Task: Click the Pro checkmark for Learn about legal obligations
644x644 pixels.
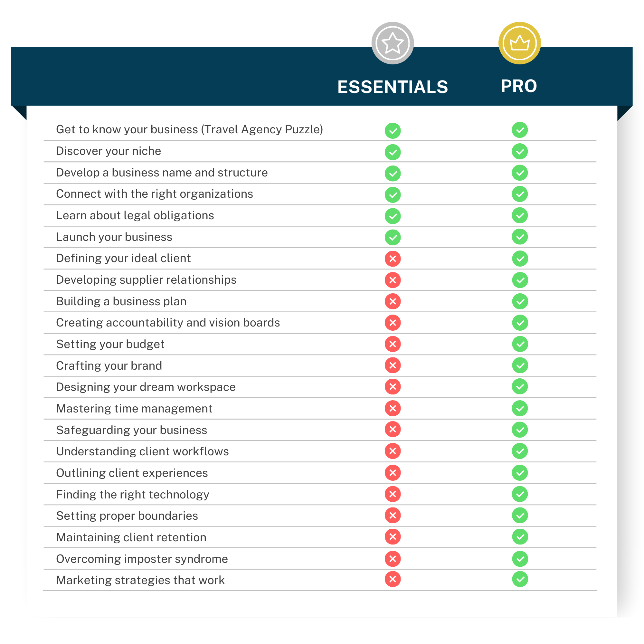Action: [x=520, y=215]
